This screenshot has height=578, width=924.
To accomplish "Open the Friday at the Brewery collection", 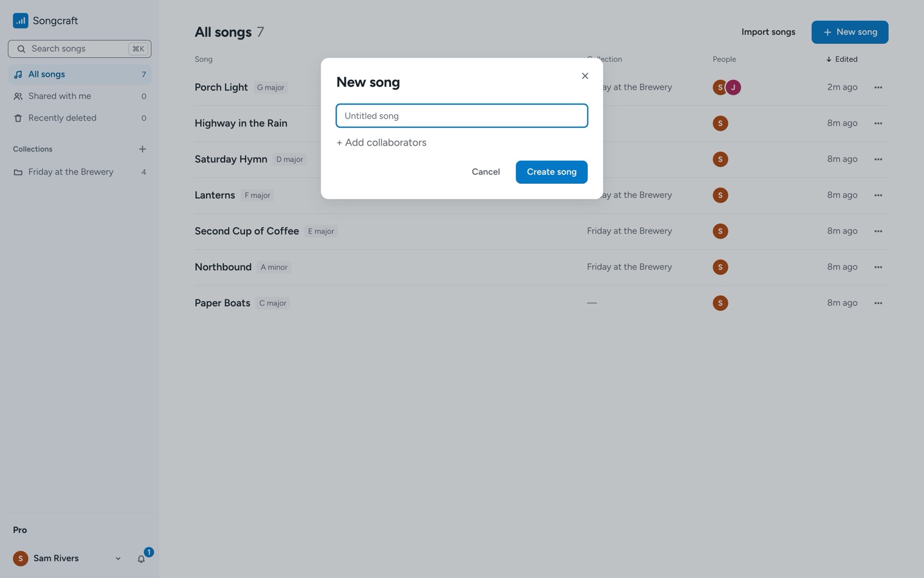I will point(80,172).
